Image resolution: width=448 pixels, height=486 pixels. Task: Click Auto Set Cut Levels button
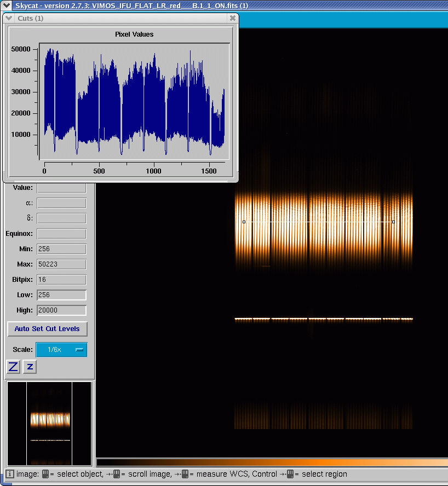click(x=47, y=329)
